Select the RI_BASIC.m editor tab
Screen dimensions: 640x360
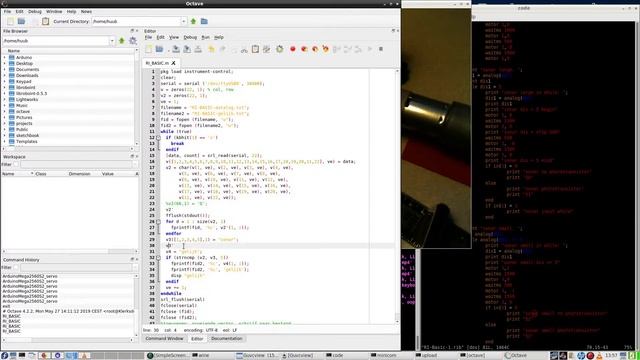click(x=157, y=63)
